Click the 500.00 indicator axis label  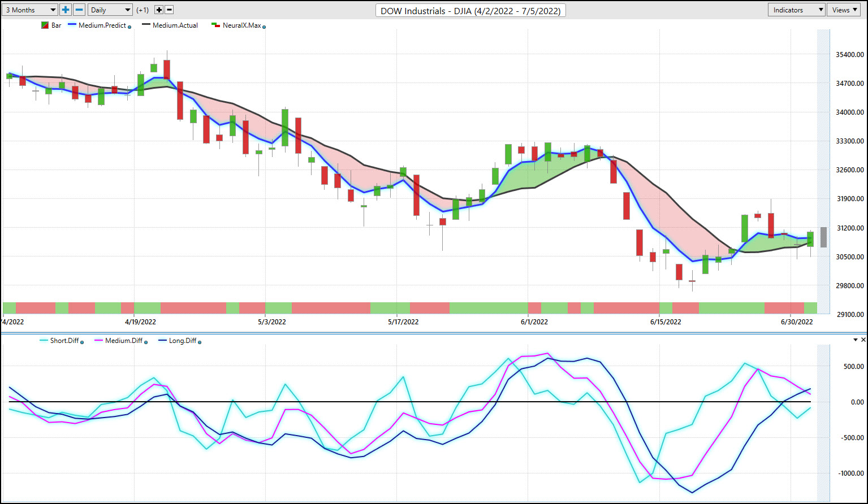click(853, 367)
